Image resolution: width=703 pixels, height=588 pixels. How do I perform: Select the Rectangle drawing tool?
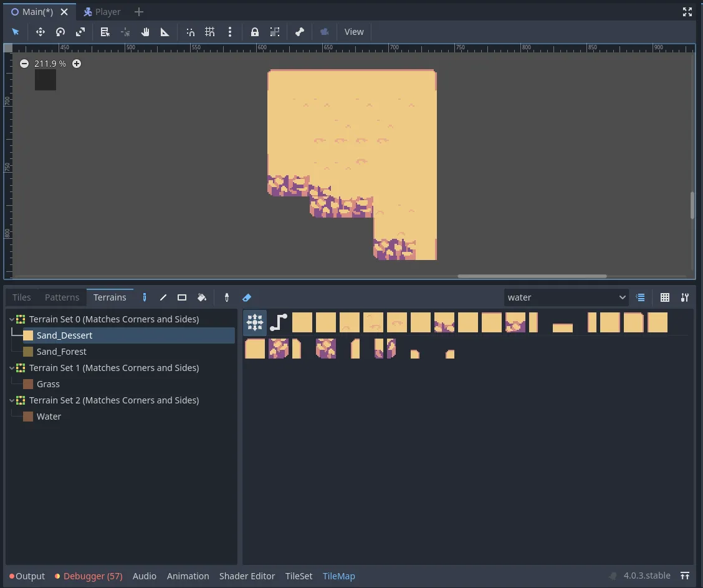coord(182,297)
